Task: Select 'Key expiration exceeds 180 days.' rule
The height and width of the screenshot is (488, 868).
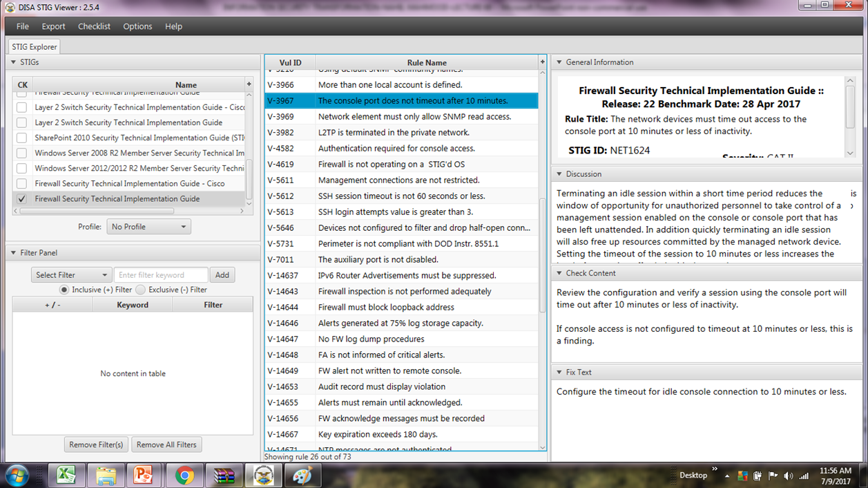Action: pos(401,435)
